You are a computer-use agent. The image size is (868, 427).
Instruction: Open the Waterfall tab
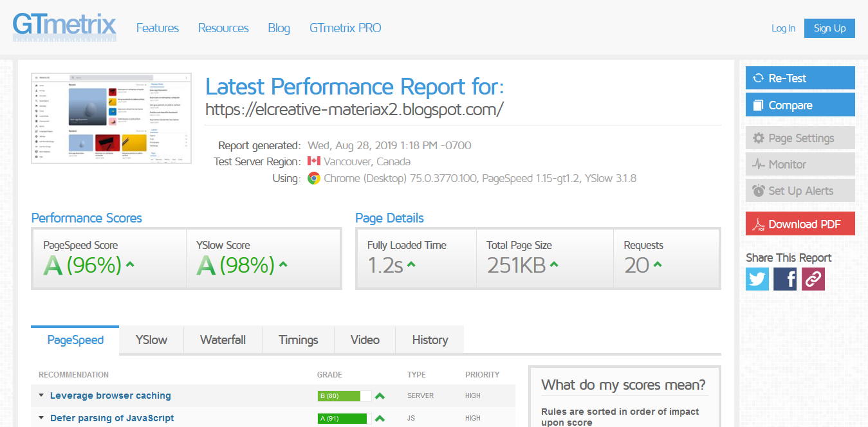pyautogui.click(x=223, y=340)
